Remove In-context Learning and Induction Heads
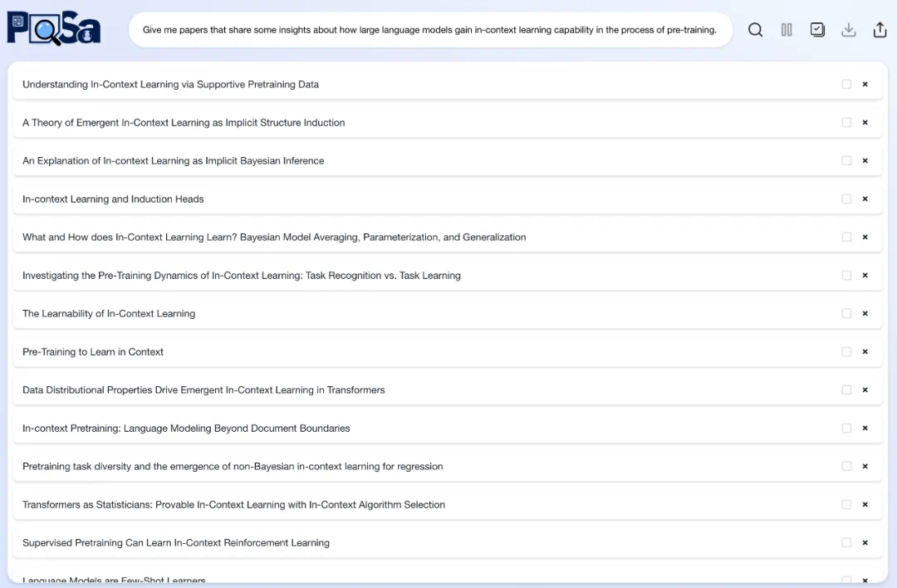 click(865, 199)
